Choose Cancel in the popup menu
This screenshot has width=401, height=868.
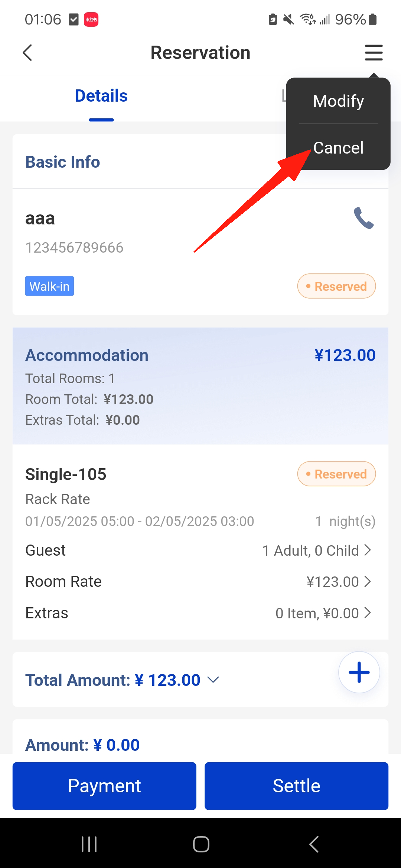coord(338,148)
